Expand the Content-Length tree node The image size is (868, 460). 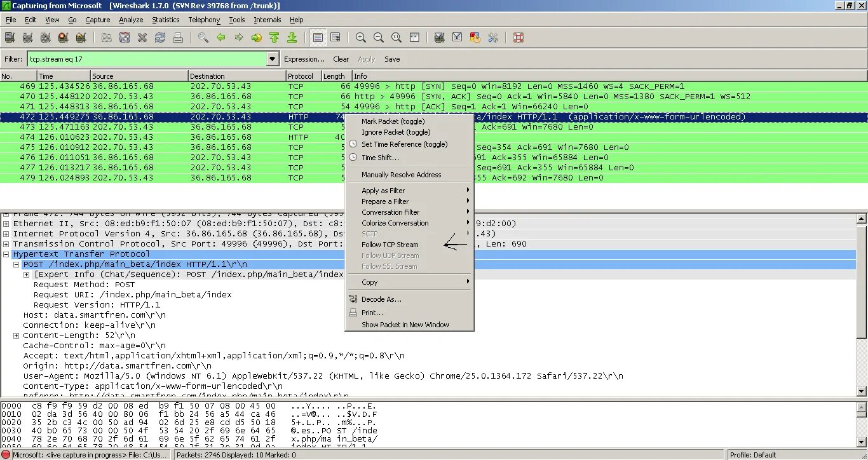pyautogui.click(x=17, y=335)
